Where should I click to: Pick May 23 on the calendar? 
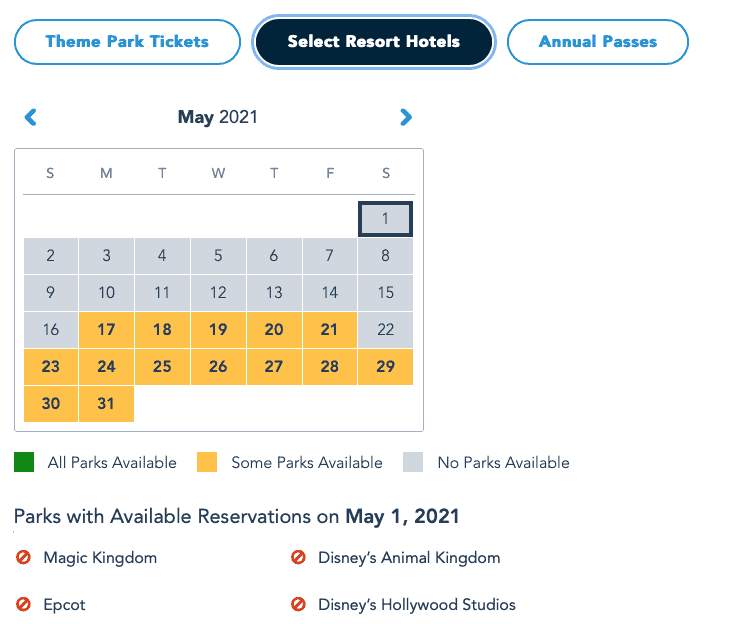point(51,366)
